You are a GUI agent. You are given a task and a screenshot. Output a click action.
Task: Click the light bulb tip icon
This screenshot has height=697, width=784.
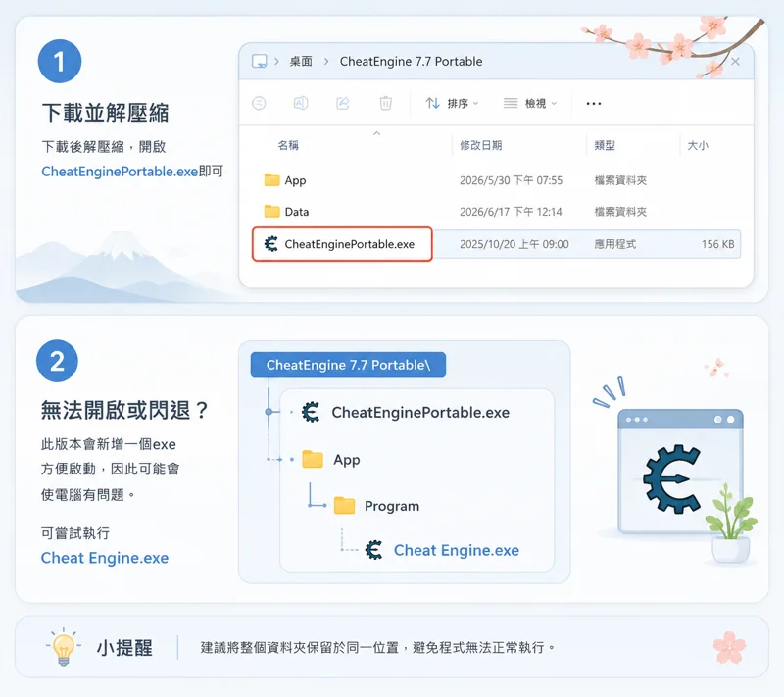coord(64,648)
